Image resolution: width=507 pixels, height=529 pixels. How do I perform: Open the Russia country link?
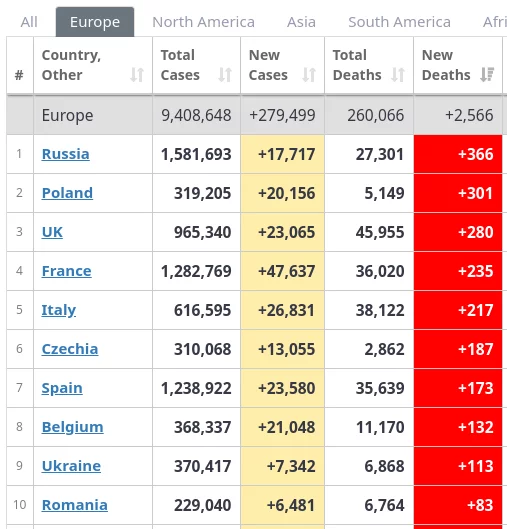point(65,154)
